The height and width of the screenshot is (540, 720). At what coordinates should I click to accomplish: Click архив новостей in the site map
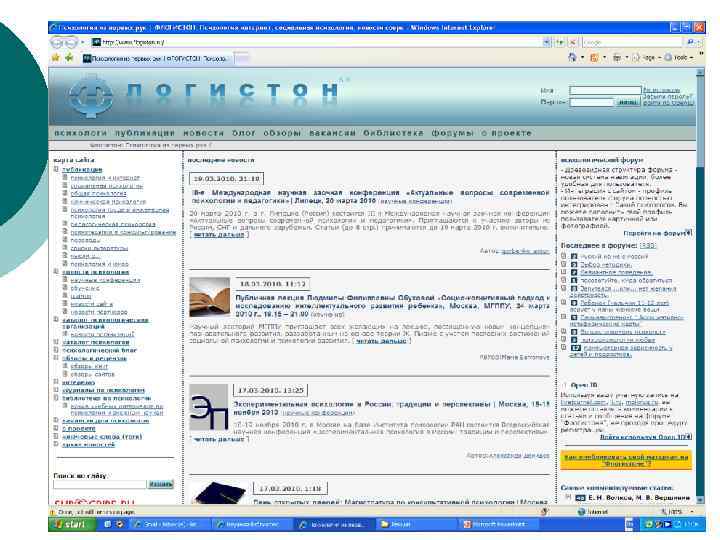[88, 444]
